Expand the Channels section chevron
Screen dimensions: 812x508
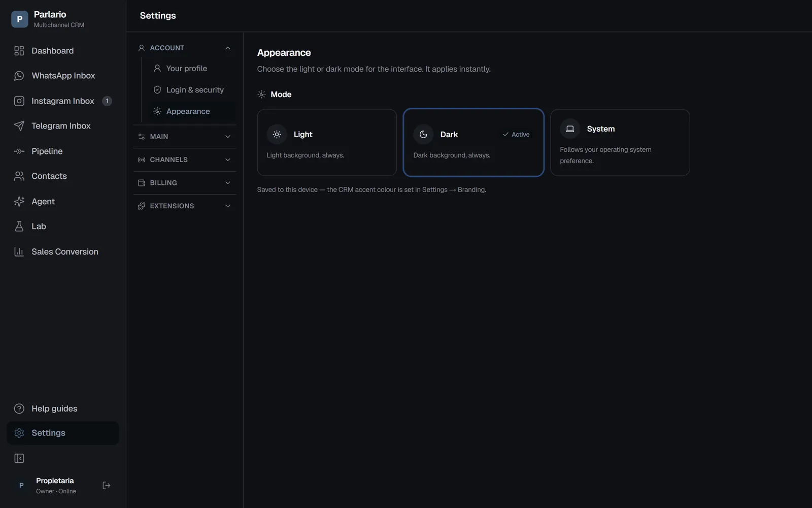228,160
